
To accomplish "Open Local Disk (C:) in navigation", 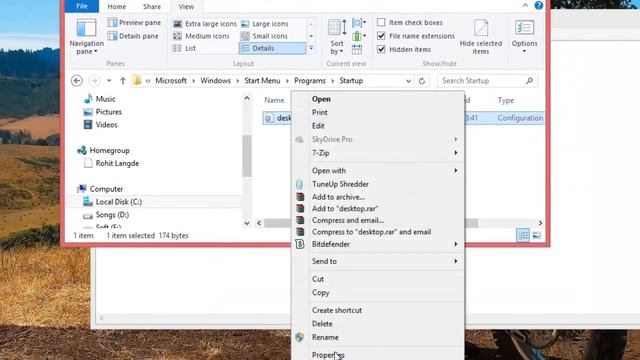I will point(118,202).
